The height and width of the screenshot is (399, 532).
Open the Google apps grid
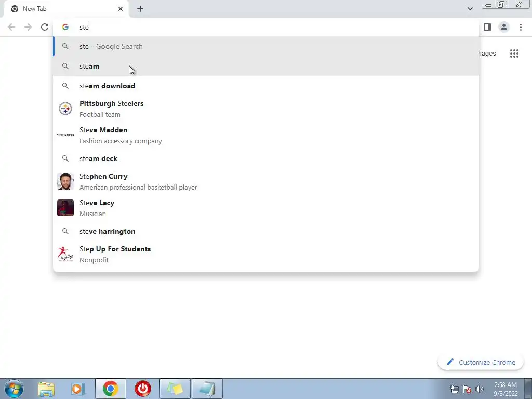(514, 54)
